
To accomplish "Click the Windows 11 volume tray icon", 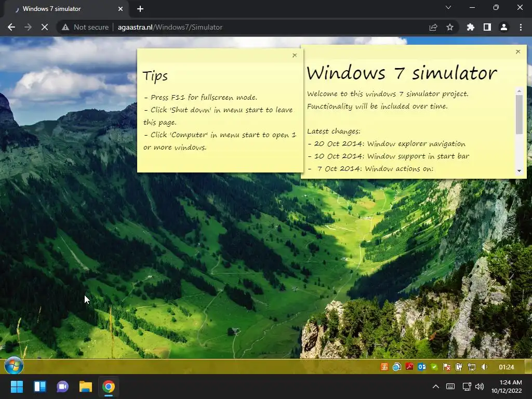I will 480,387.
